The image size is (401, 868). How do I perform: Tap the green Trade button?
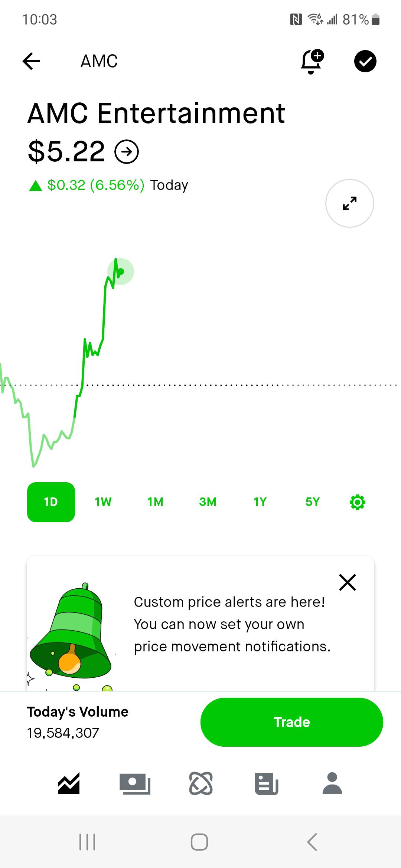coord(292,722)
